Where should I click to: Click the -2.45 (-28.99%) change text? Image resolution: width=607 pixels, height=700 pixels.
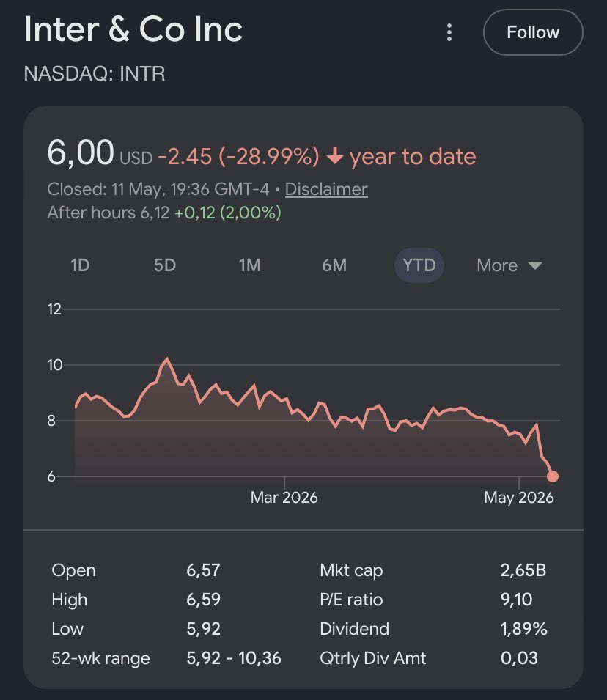238,156
